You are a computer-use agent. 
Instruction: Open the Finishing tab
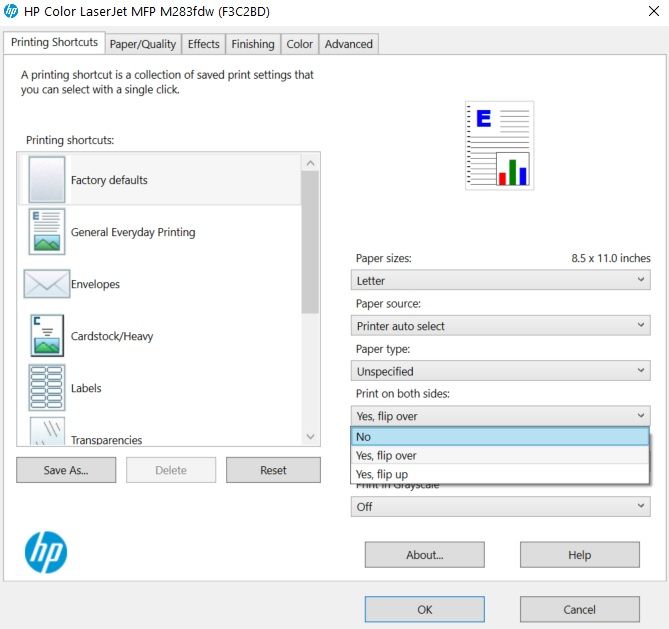tap(253, 44)
